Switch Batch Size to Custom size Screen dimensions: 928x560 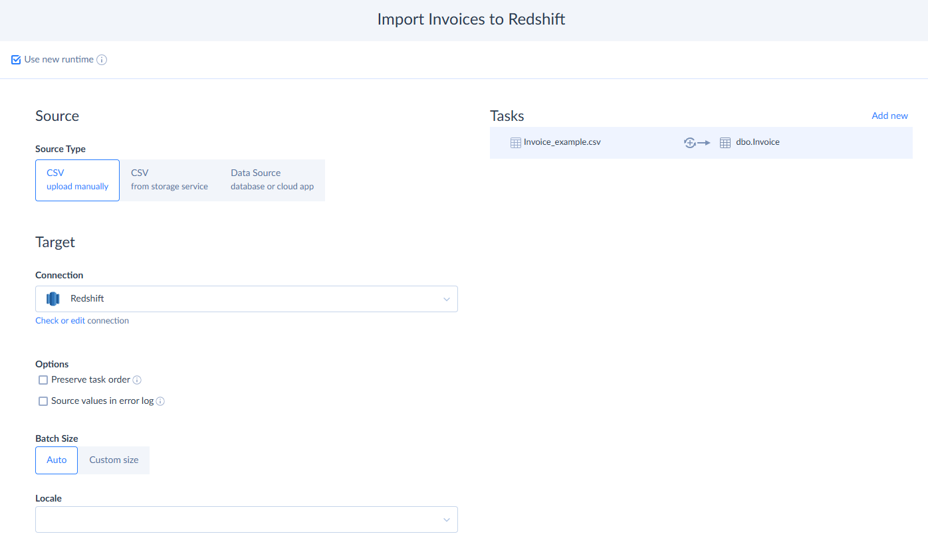point(113,460)
